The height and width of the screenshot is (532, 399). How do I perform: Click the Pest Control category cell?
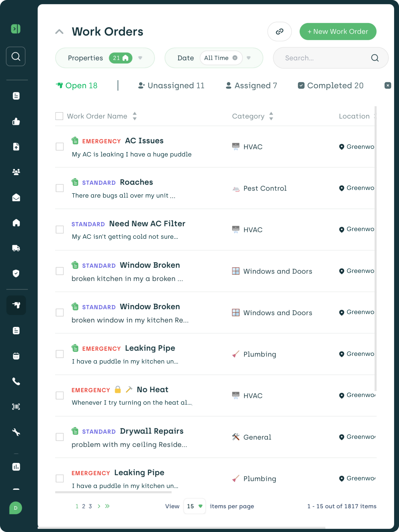tap(259, 188)
